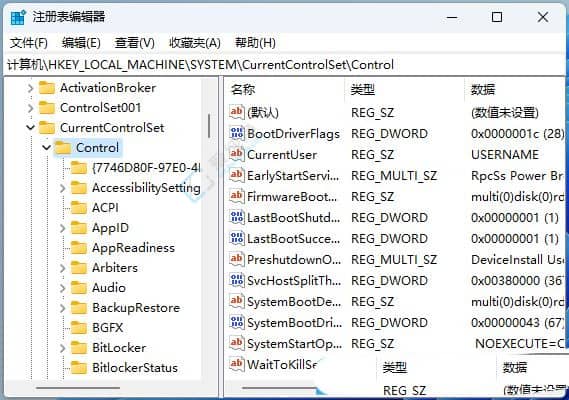
Task: Select the Audio tree item label
Action: 109,288
